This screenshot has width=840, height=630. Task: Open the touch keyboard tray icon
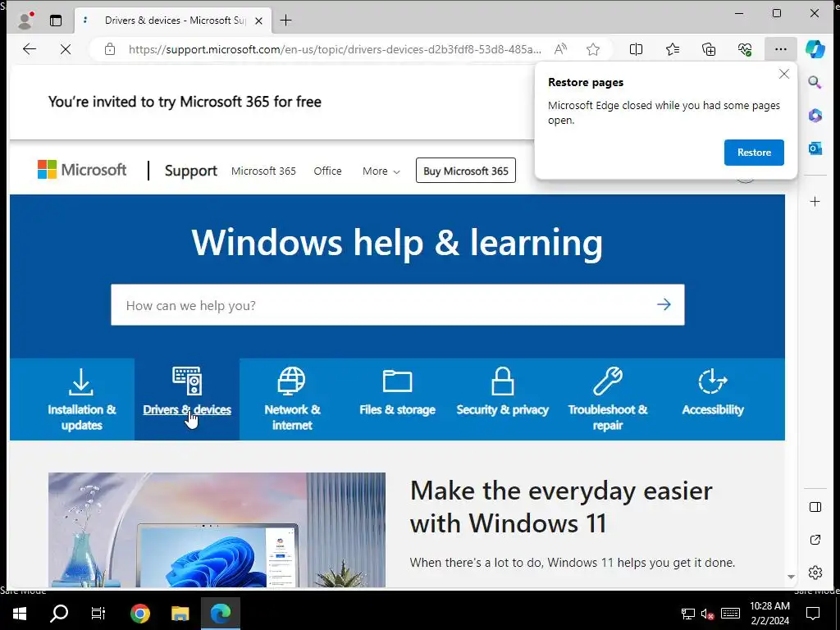pos(730,614)
